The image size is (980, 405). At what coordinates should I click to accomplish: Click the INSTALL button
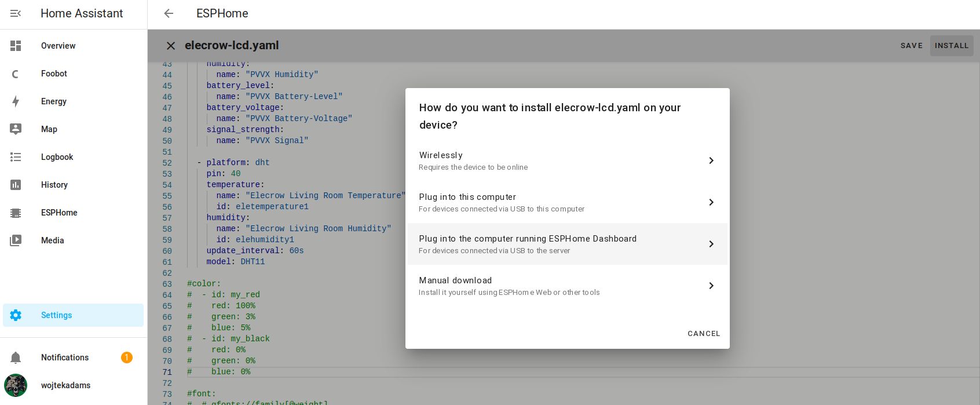952,46
